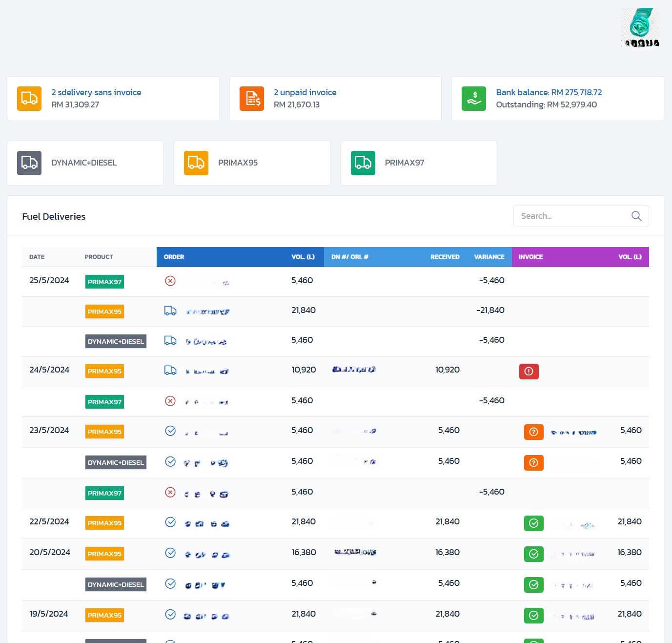Click the green check invoice icon for 22/5/2024
The image size is (672, 643).
click(x=533, y=523)
